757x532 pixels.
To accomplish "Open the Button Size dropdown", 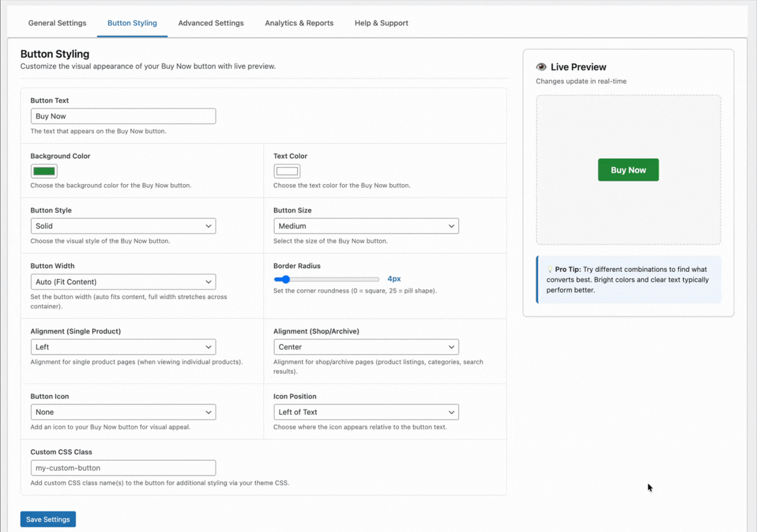I will coord(366,226).
